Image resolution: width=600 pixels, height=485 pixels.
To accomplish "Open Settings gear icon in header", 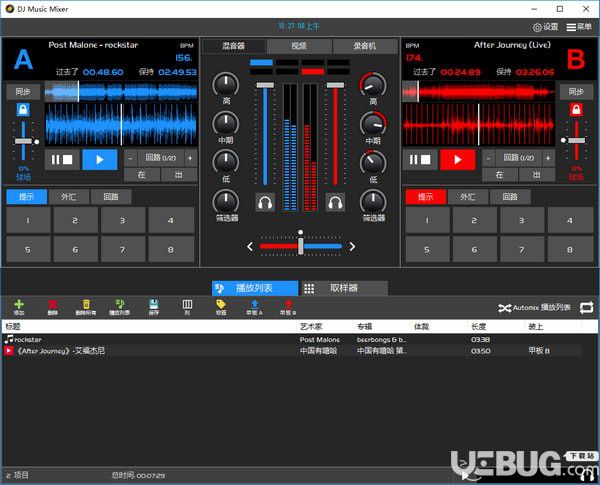I will click(x=537, y=27).
